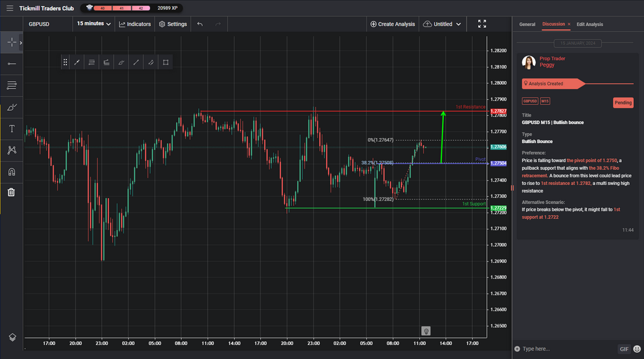The height and width of the screenshot is (359, 644).
Task: Click the '1st Resistance' line label
Action: click(x=470, y=107)
